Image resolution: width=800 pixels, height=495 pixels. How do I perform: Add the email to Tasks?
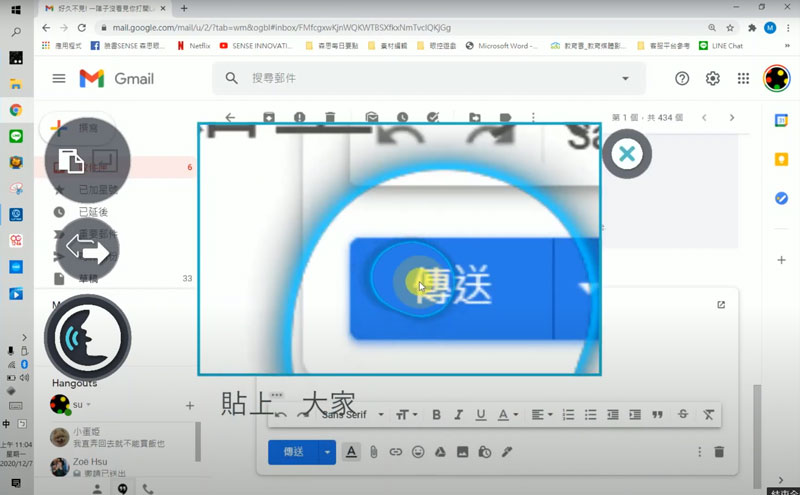pyautogui.click(x=433, y=117)
